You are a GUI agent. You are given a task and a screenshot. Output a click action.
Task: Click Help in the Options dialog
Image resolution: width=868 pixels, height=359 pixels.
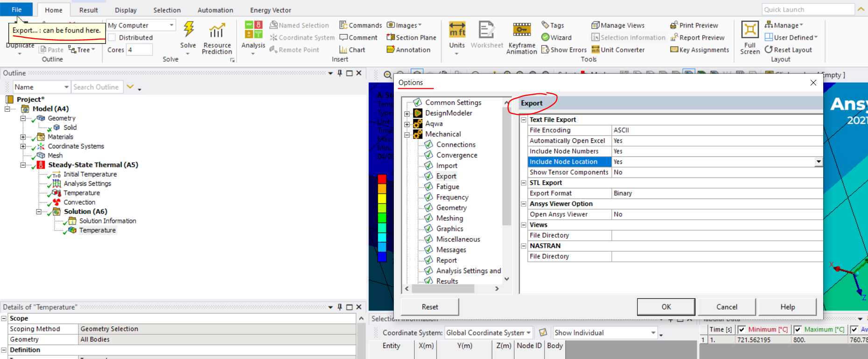(x=788, y=307)
